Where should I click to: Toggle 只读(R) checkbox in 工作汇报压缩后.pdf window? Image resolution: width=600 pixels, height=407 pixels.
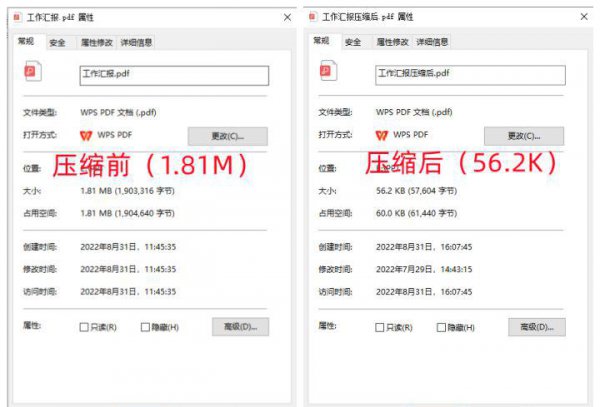[x=380, y=327]
